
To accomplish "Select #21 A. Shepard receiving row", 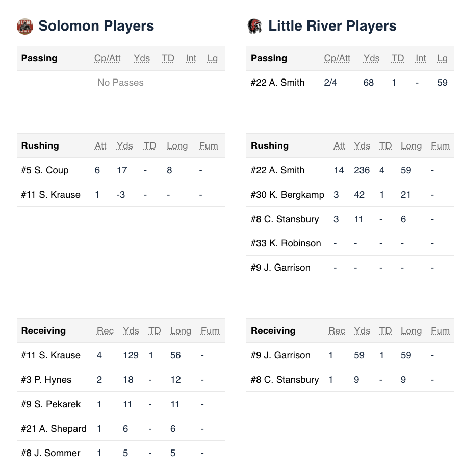I will click(x=54, y=429).
